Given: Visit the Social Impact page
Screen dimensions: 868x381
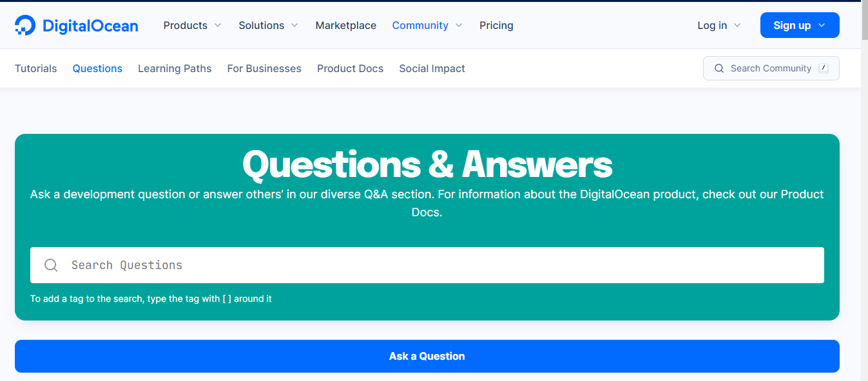Looking at the screenshot, I should tap(432, 68).
